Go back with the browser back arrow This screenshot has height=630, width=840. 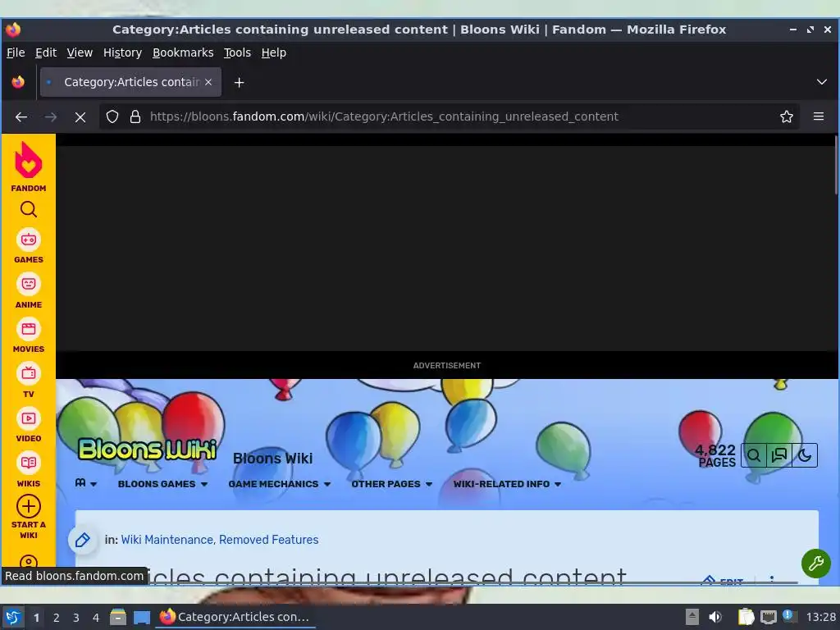tap(21, 116)
